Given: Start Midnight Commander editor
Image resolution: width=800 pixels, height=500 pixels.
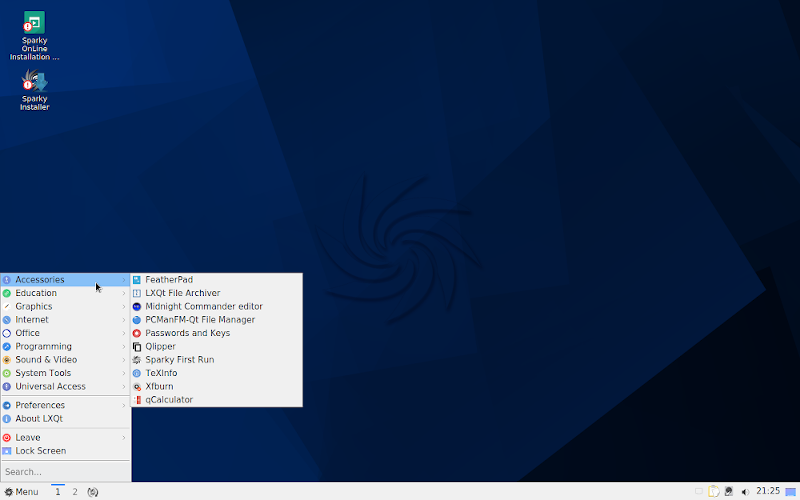Looking at the screenshot, I should coord(216,306).
